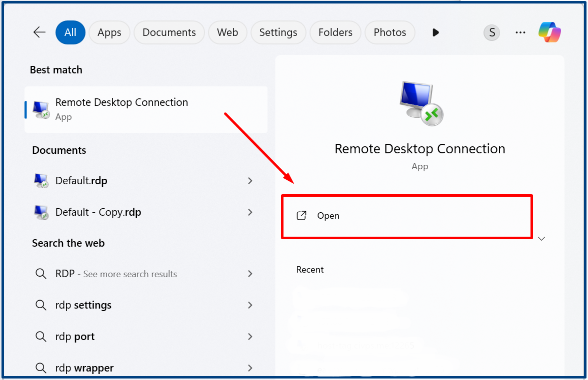Expand the rdp settings suggestion chevron
Viewport: 588px width, 380px height.
[x=250, y=305]
